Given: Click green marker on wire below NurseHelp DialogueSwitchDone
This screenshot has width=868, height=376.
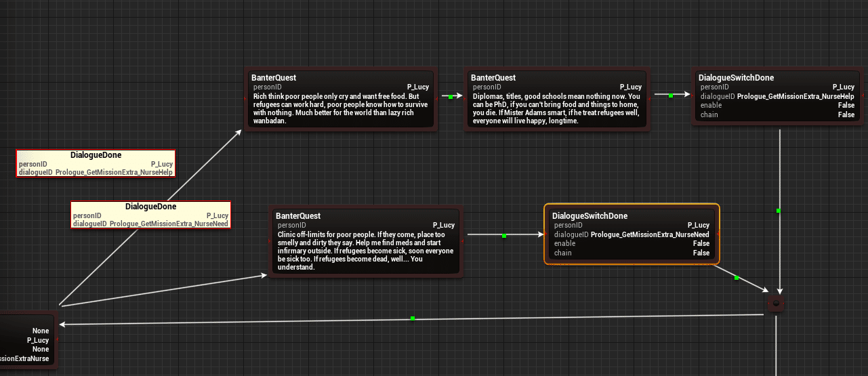Looking at the screenshot, I should point(779,211).
